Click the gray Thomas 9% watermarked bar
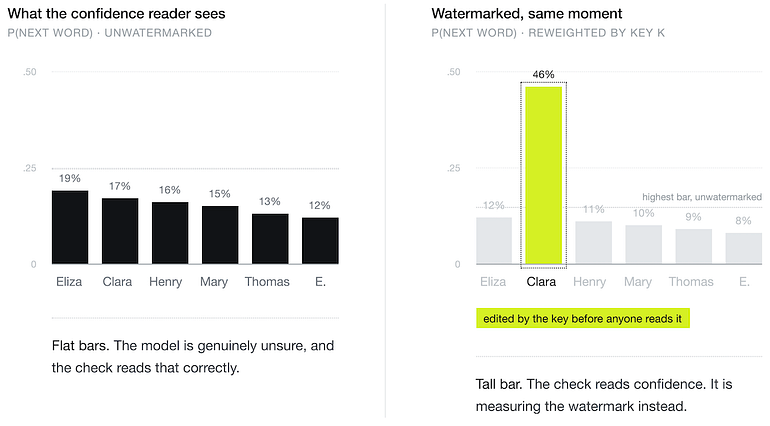This screenshot has height=426, width=770. [694, 247]
